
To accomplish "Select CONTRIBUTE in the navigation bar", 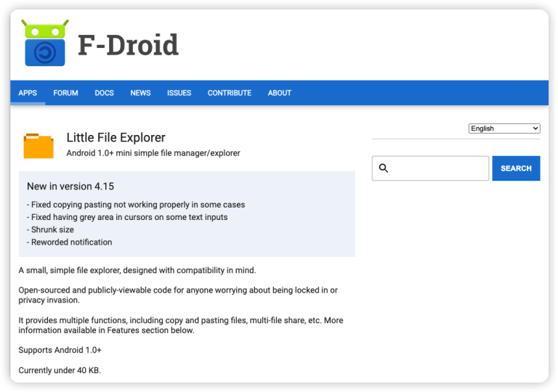I will click(229, 93).
